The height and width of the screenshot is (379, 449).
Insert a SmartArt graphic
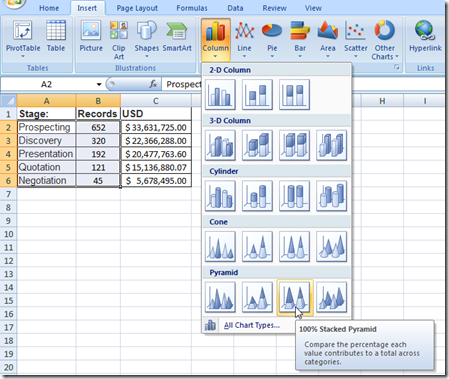(177, 37)
